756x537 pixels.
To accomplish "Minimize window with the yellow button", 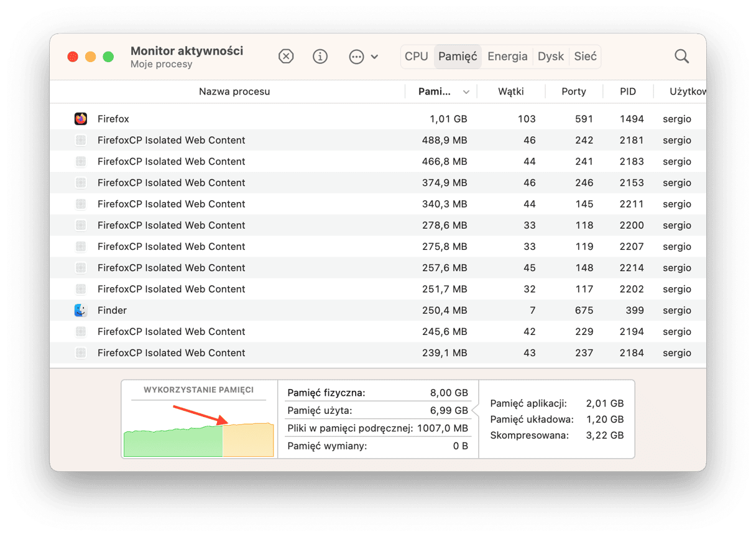I will coord(91,57).
